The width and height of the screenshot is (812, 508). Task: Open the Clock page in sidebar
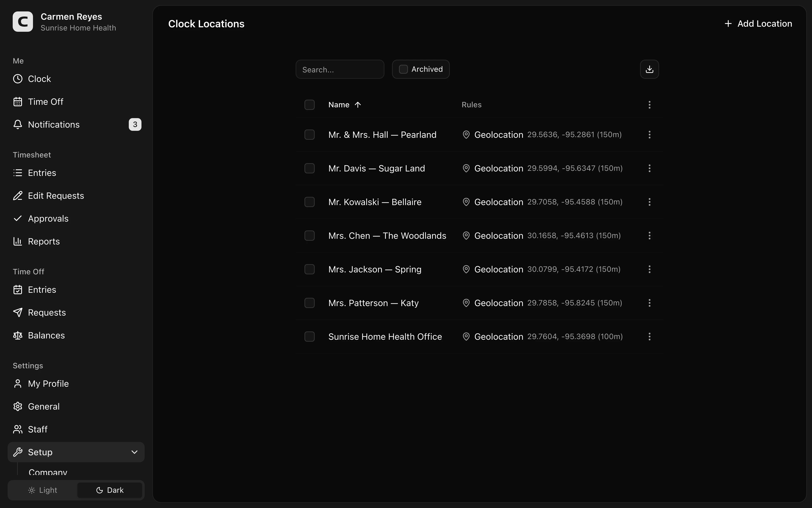[x=76, y=79]
